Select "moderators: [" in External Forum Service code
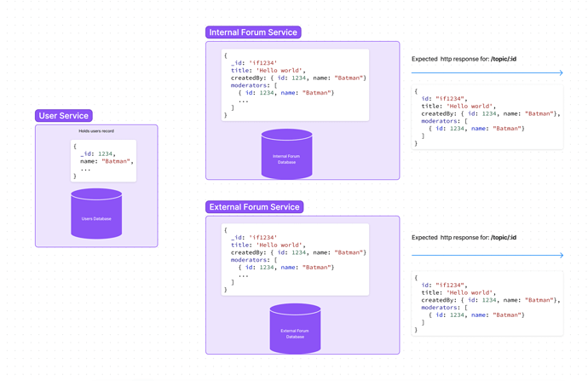The height and width of the screenshot is (381, 588). (x=254, y=260)
